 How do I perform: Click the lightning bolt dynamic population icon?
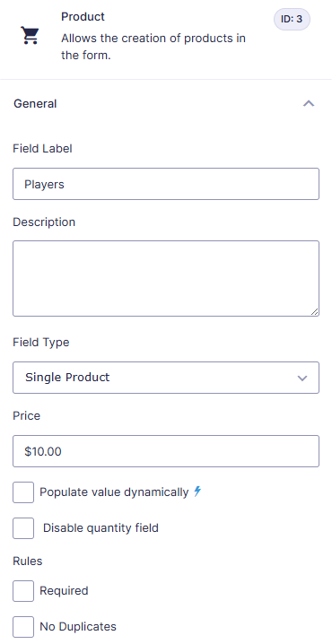197,492
